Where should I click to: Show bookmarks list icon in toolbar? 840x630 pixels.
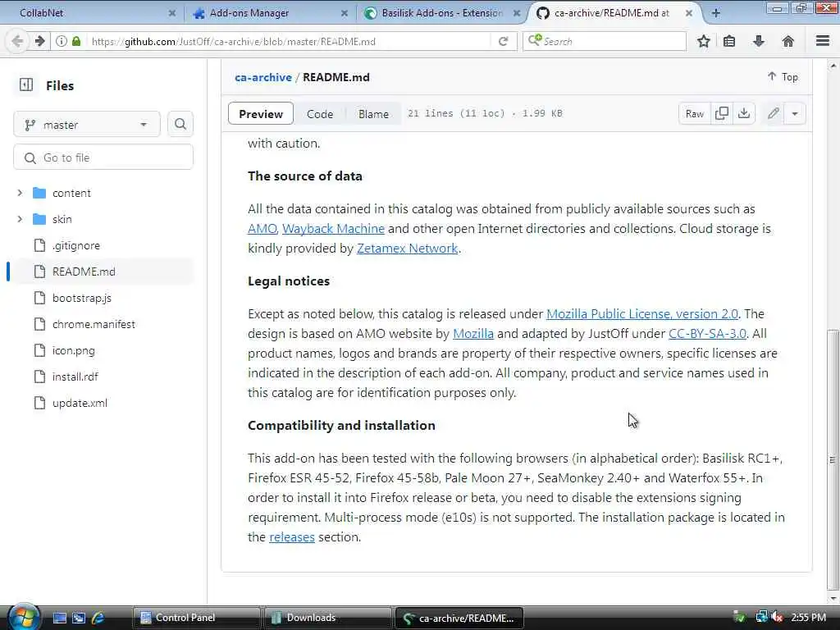click(729, 41)
